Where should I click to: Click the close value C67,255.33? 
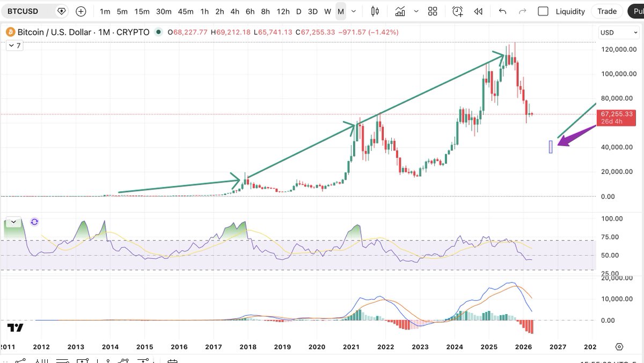tap(315, 32)
